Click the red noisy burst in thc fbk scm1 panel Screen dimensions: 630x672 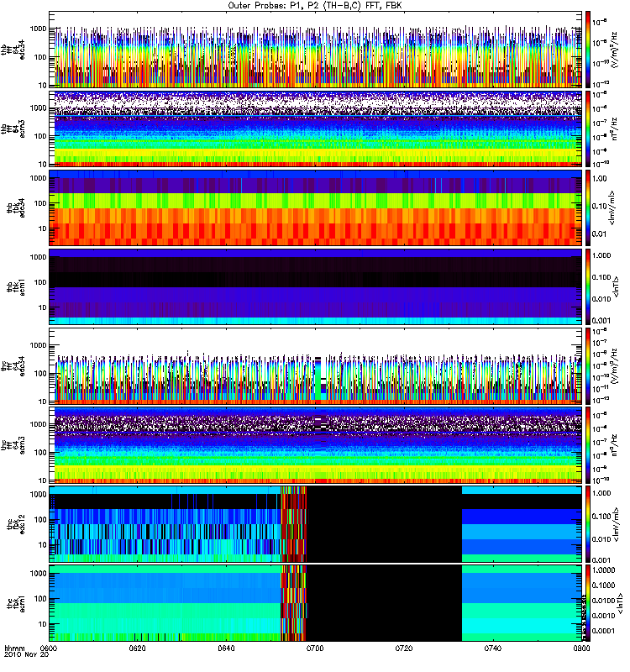point(293,603)
